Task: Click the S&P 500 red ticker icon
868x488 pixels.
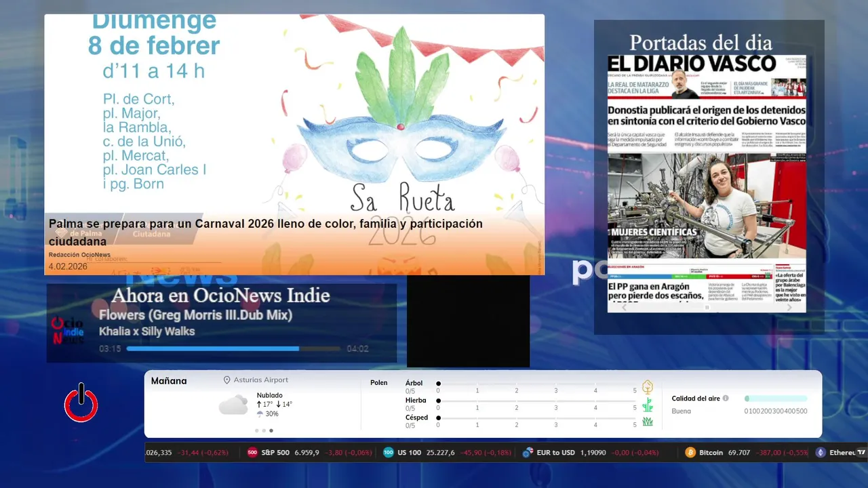Action: [252, 452]
